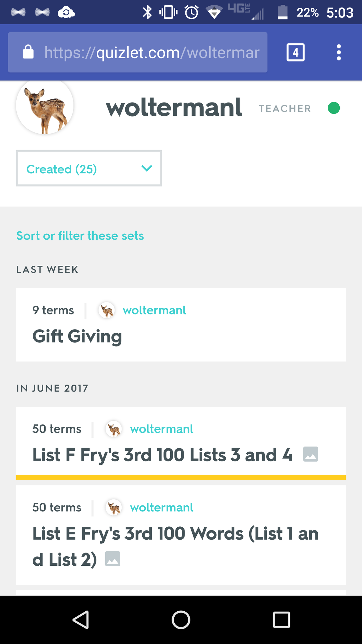Tap the chevron arrow in Created dropdown
Image resolution: width=362 pixels, height=644 pixels.
tap(147, 169)
